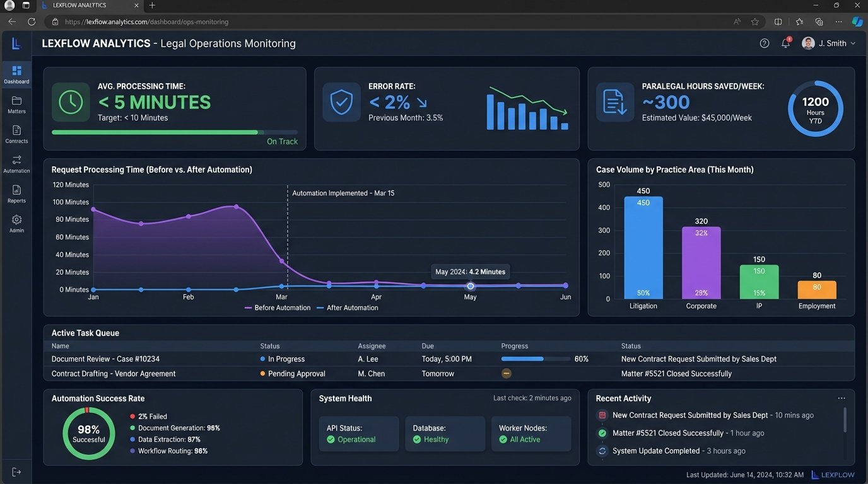Screen dimensions: 868x484
Task: Open the help question-mark icon
Action: [764, 43]
